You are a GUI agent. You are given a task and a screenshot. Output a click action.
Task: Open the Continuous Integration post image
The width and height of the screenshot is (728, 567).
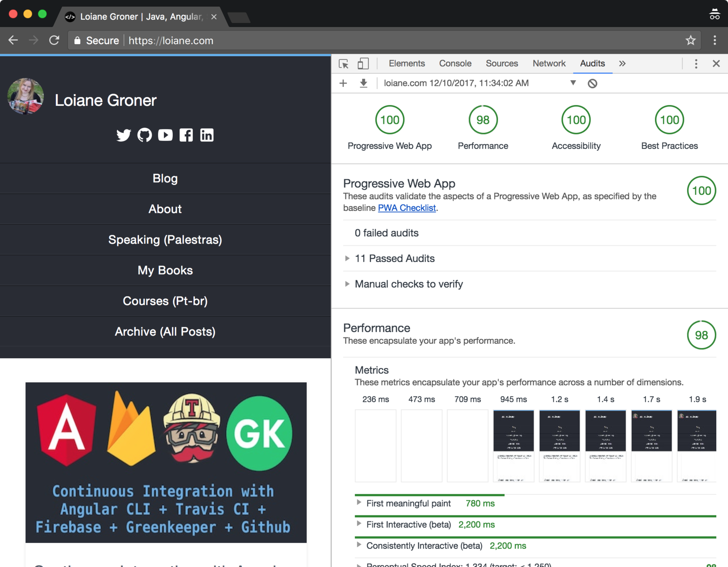(x=166, y=462)
